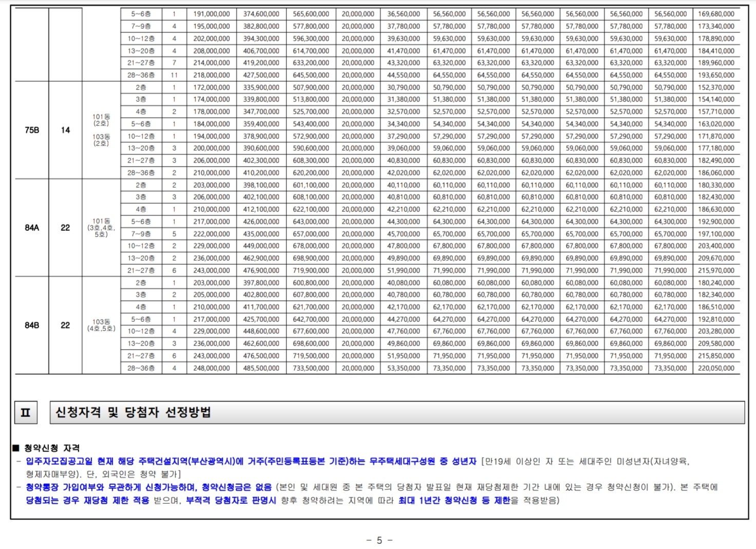The image size is (756, 549).
Task: Click the blue text 청약통장 가입여부와 무관하게 신청가능하며
Action: [111, 487]
